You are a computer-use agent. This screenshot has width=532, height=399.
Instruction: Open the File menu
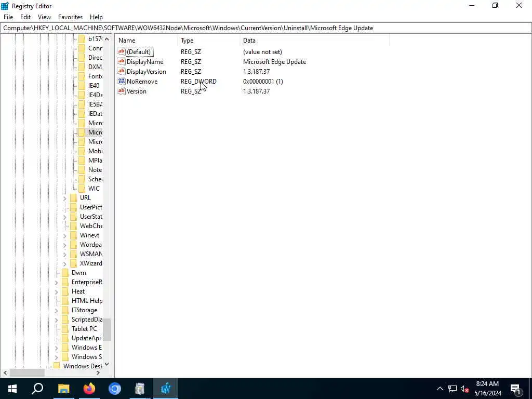click(8, 17)
